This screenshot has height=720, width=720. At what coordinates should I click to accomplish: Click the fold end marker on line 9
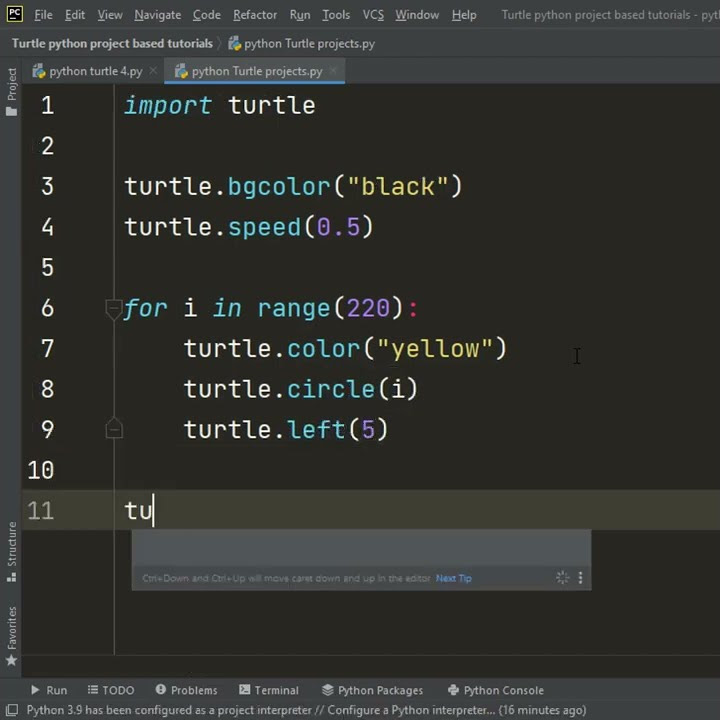(x=113, y=428)
